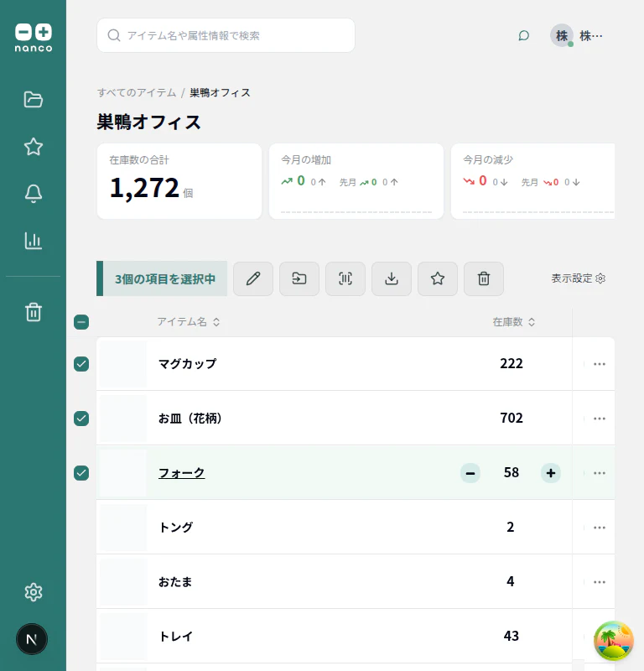Uncheck the フォーク checkbox
The height and width of the screenshot is (671, 644).
pos(81,473)
